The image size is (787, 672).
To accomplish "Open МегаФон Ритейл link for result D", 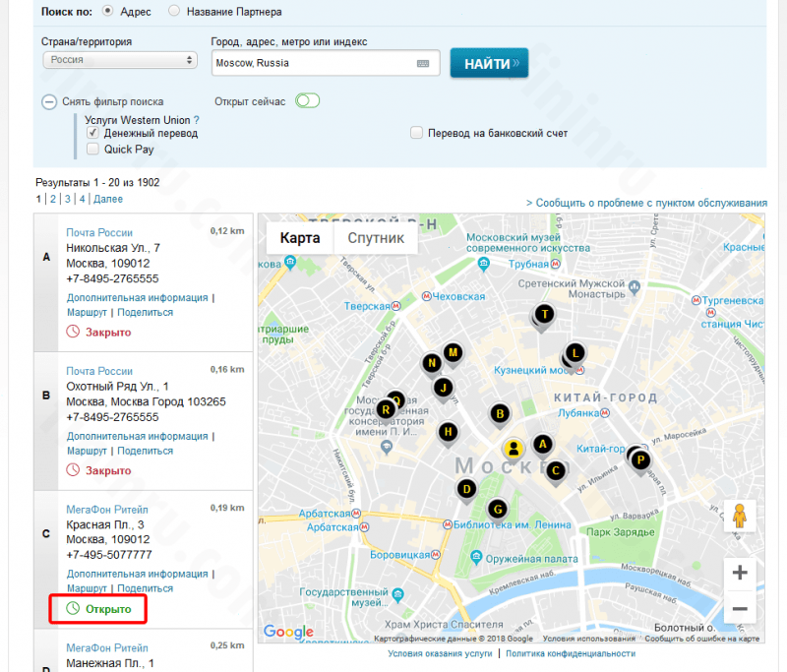I will pos(107,648).
